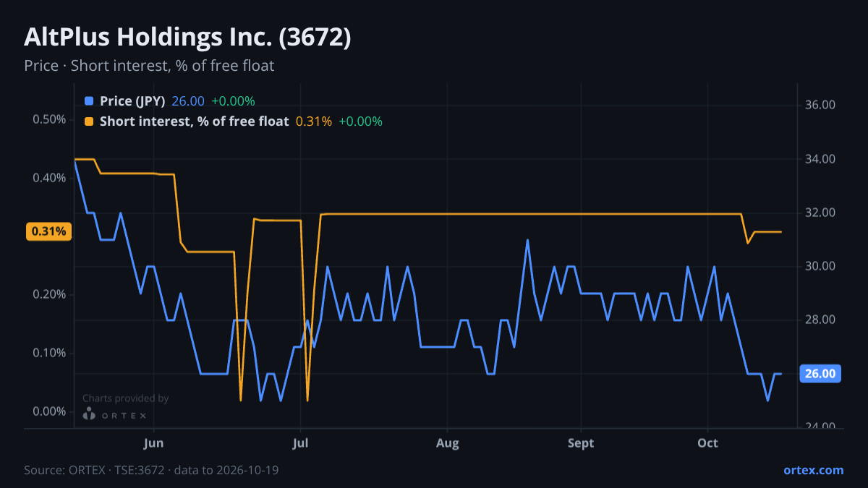Click the green +0.00% next to price
The image size is (868, 488).
233,101
